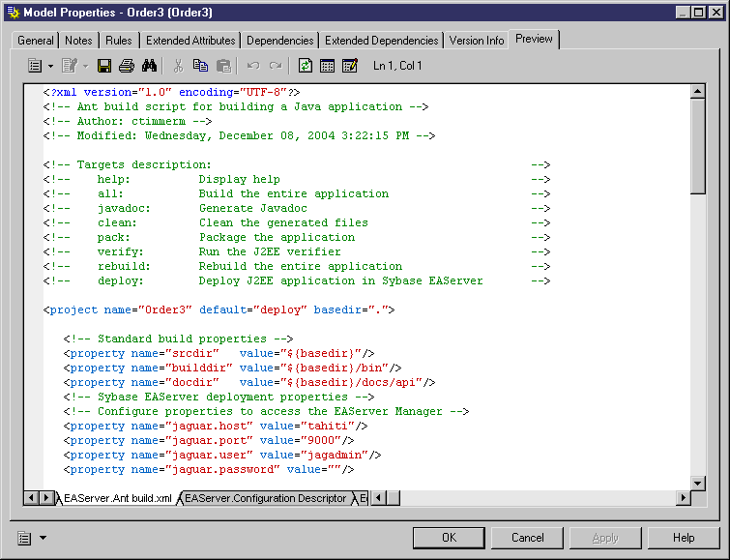Open the editor menu dropdown arrow
This screenshot has width=730, height=560.
pyautogui.click(x=50, y=66)
